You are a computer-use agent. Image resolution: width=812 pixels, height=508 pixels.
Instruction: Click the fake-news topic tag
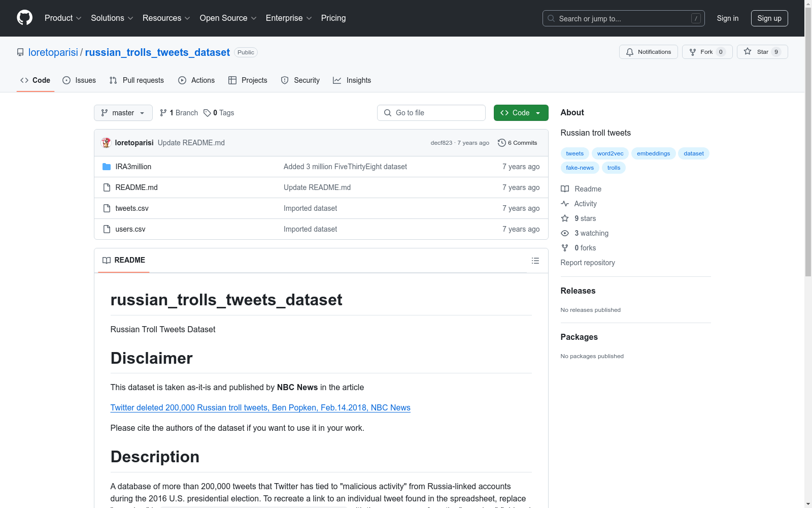(580, 168)
